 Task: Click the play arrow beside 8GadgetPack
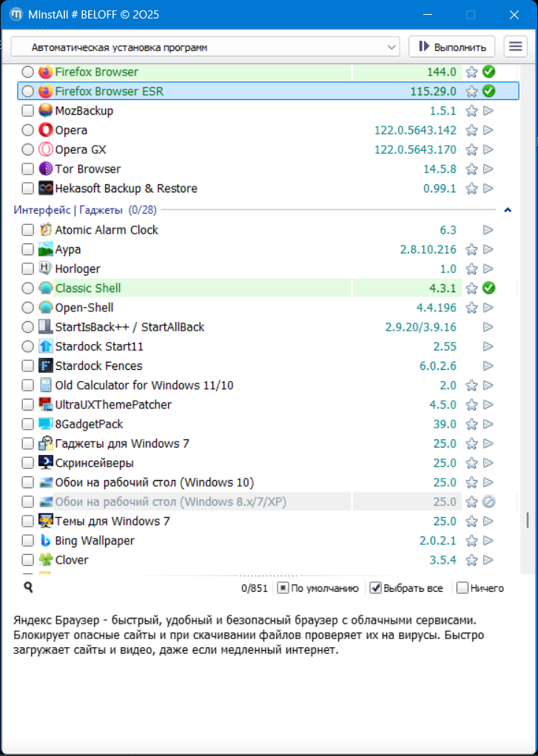point(488,425)
